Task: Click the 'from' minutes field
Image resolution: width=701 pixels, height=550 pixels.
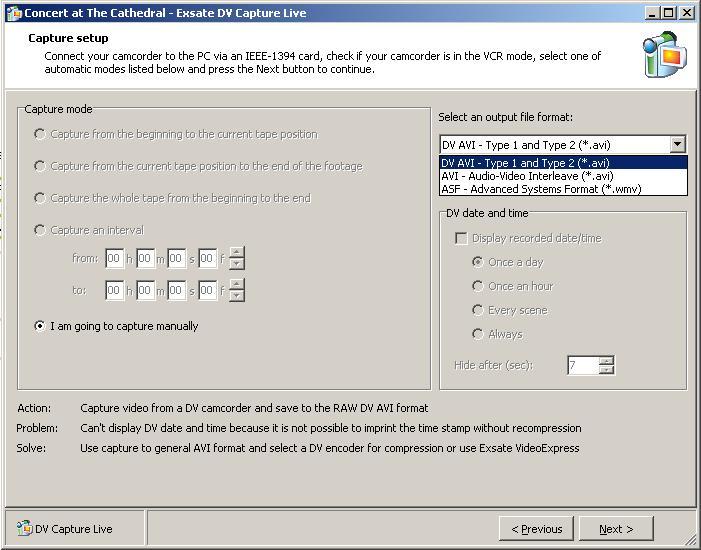Action: coord(145,258)
